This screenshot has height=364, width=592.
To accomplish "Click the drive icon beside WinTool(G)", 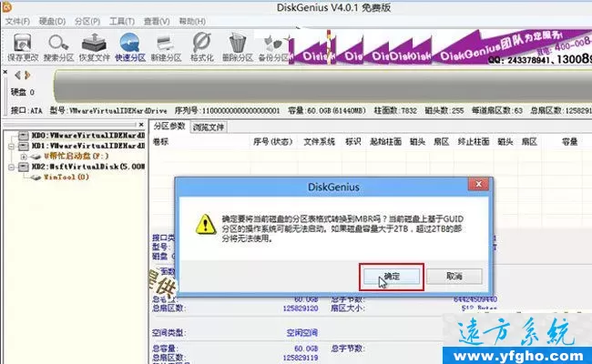I will tap(36, 177).
